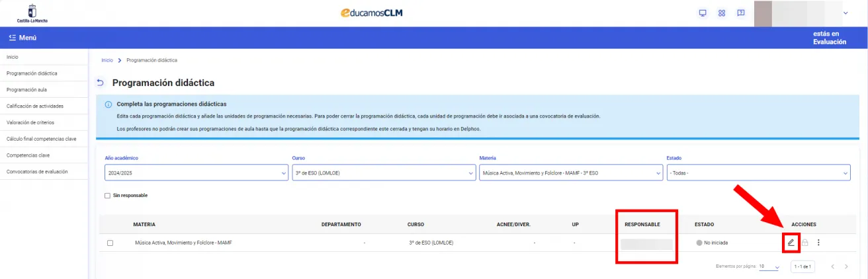Go to next page of results
868x279 pixels.
846,266
